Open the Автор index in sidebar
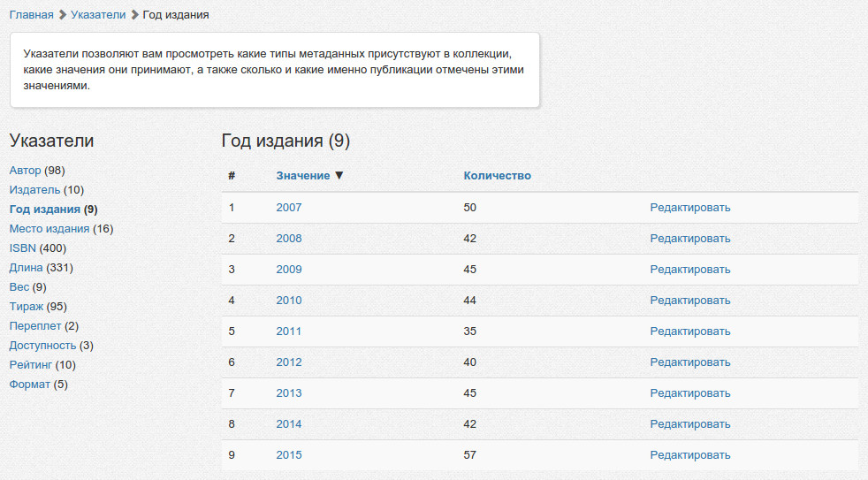868x480 pixels. pos(25,171)
